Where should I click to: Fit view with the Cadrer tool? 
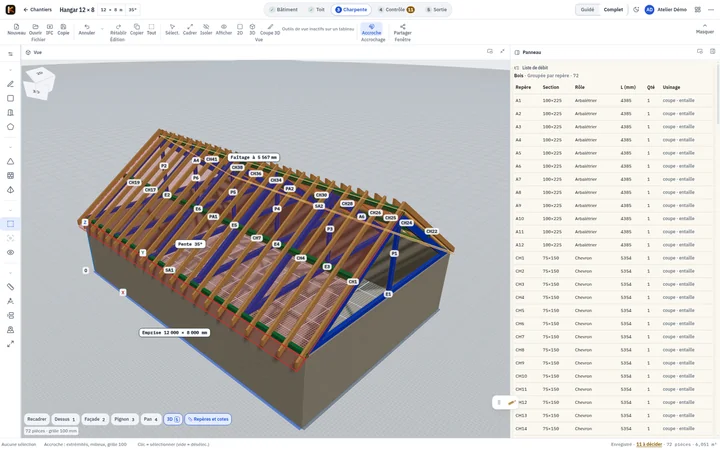tap(190, 29)
